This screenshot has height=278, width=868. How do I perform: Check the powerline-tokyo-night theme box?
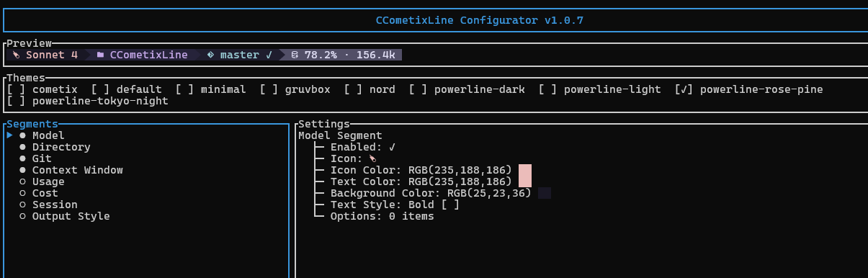(15, 101)
